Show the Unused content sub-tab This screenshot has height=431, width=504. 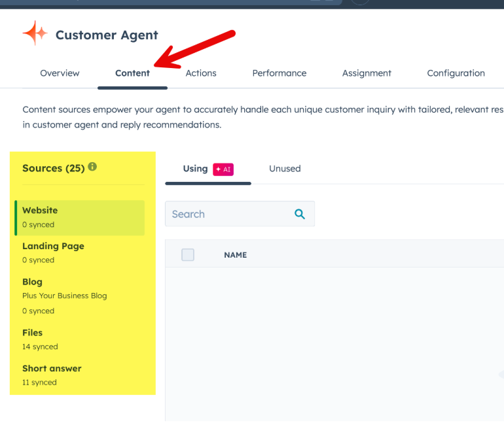[x=285, y=169]
